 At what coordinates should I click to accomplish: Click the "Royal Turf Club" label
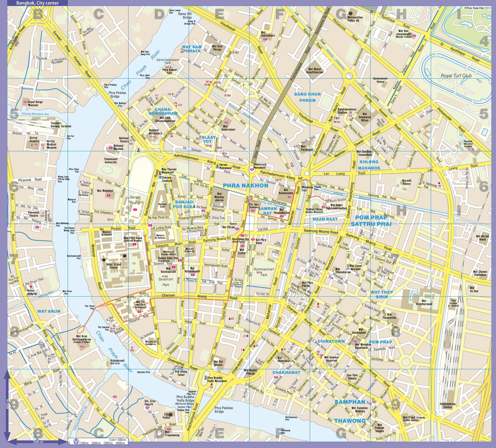coord(456,76)
